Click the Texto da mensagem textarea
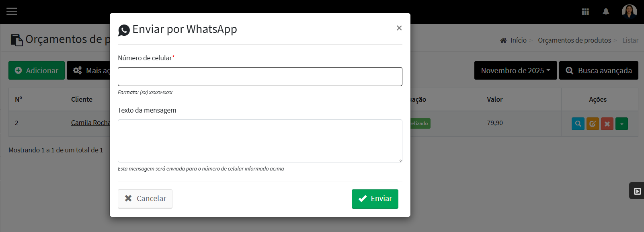644x232 pixels. pos(260,141)
